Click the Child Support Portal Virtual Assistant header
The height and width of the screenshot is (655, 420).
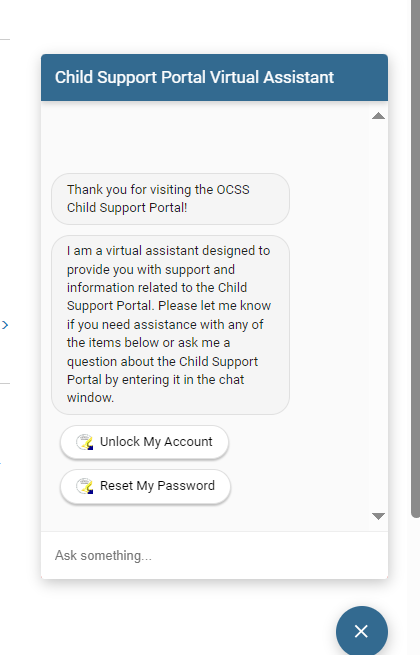(x=214, y=77)
